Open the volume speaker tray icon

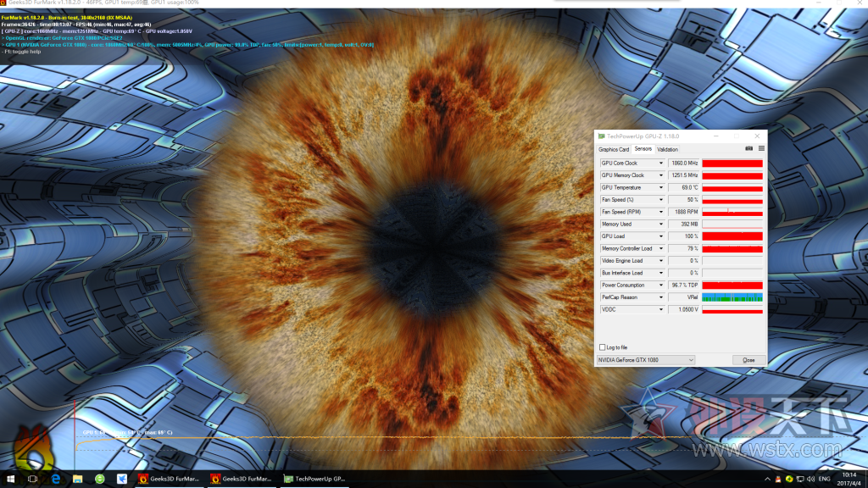coord(811,480)
